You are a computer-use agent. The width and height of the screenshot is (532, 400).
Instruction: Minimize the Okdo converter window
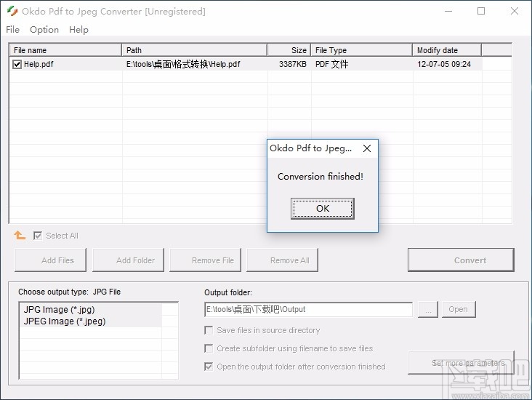click(448, 11)
